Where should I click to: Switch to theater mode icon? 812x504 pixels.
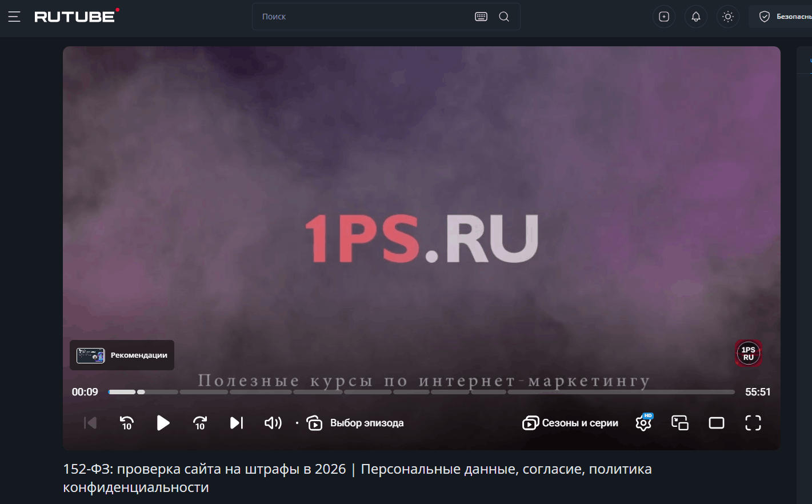717,423
